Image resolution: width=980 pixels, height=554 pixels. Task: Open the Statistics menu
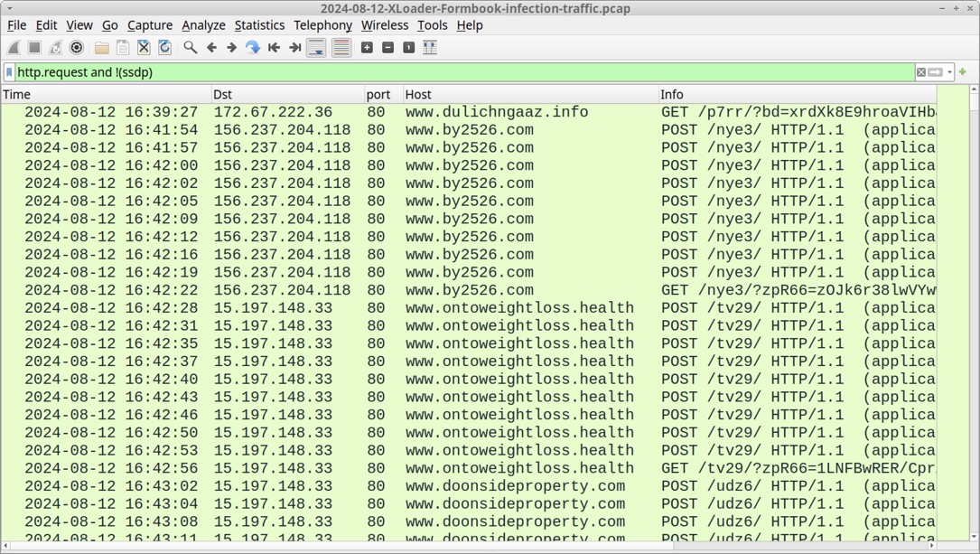(259, 25)
